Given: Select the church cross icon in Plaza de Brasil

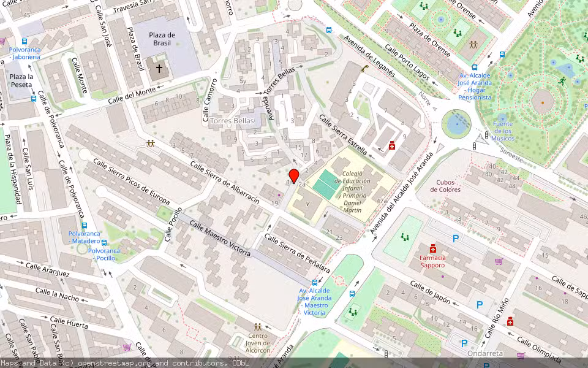Looking at the screenshot, I should pos(159,68).
